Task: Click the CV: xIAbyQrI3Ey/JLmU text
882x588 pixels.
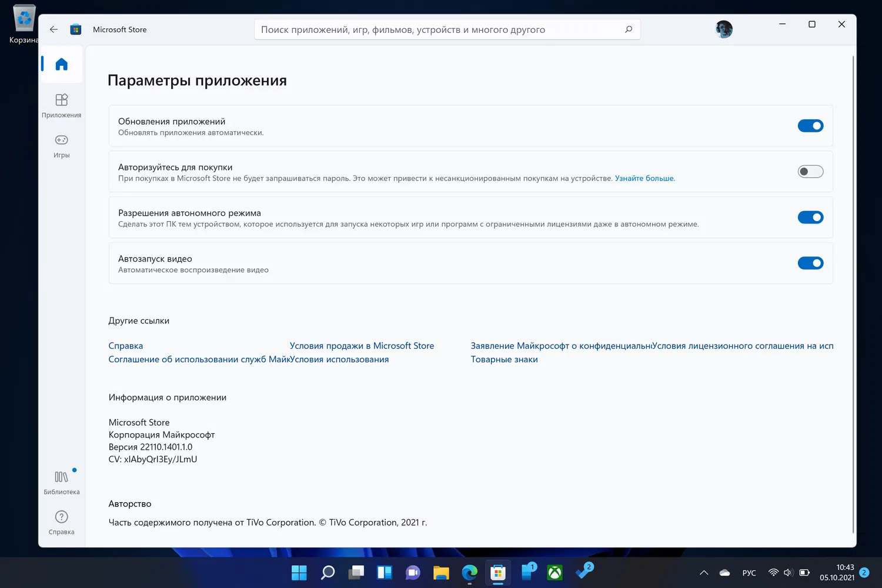Action: point(153,459)
